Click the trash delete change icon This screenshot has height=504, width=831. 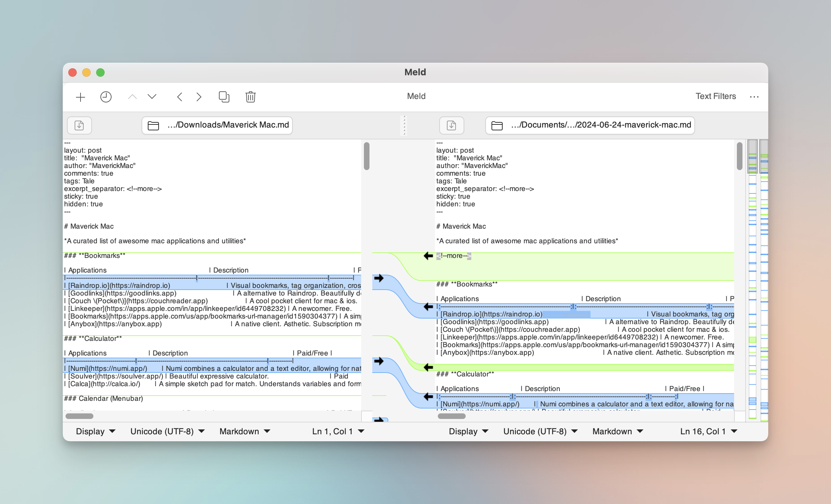(251, 97)
